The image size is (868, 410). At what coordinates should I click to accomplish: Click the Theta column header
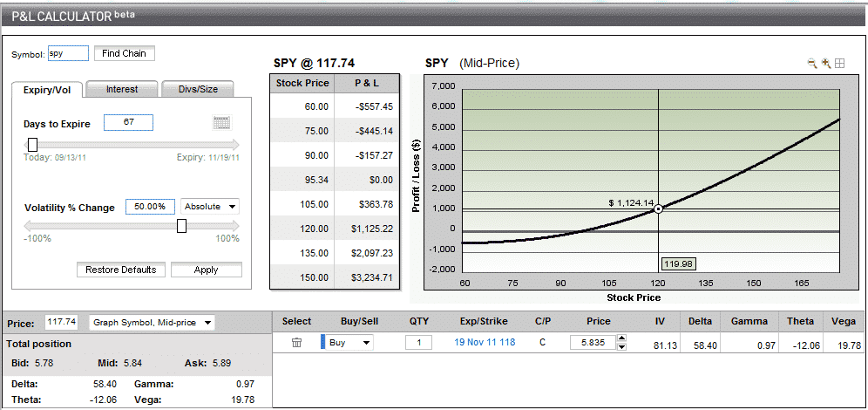799,321
